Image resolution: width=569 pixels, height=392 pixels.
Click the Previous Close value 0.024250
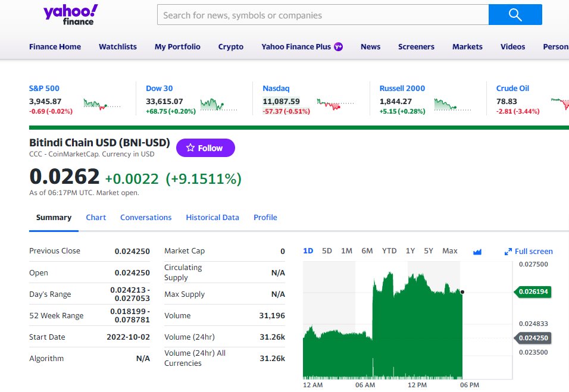tap(132, 251)
